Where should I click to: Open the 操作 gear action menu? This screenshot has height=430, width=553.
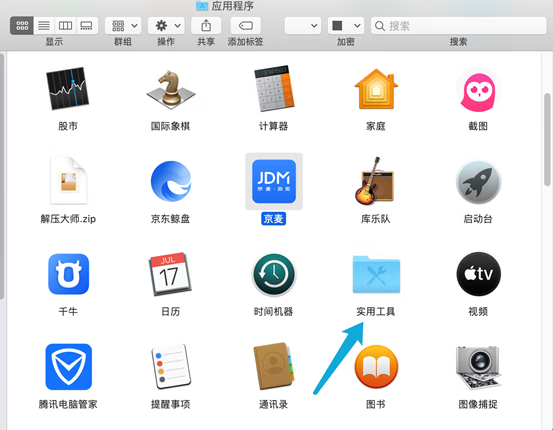click(166, 25)
